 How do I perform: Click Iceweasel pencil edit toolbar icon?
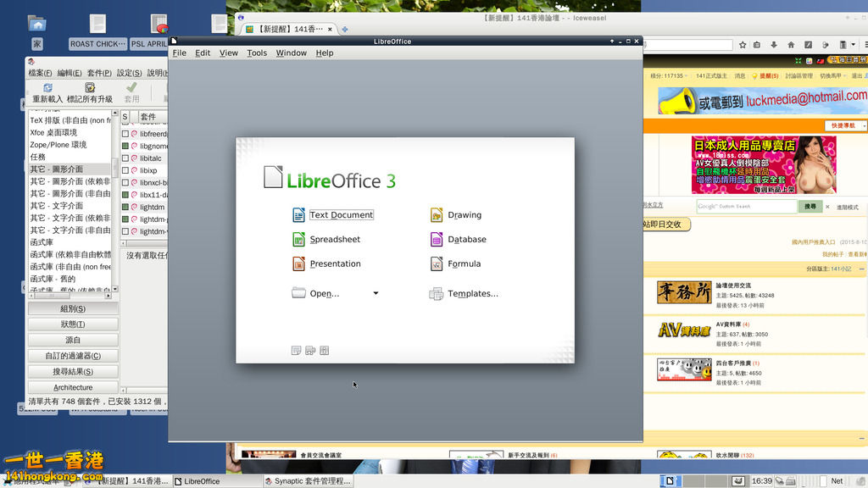click(x=808, y=45)
